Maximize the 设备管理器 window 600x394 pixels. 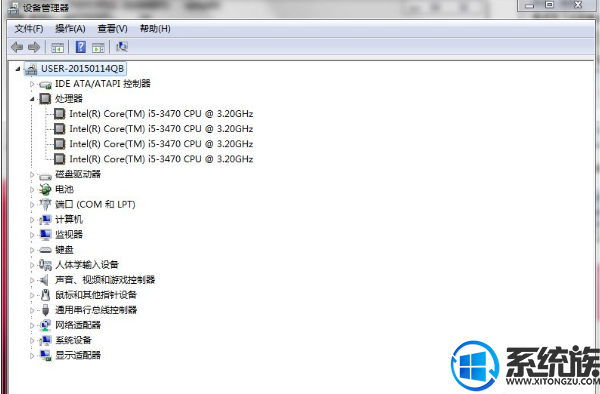coord(549,5)
